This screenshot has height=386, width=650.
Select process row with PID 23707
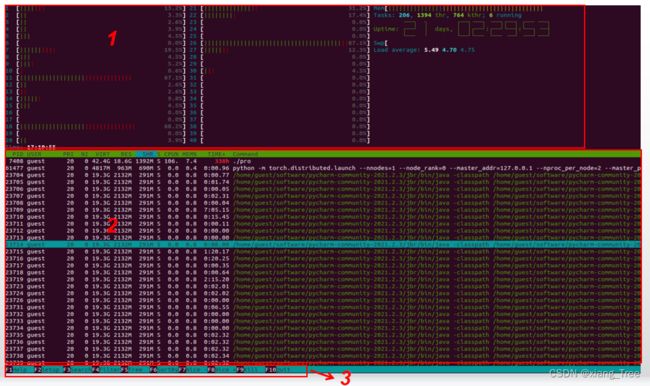pos(323,196)
